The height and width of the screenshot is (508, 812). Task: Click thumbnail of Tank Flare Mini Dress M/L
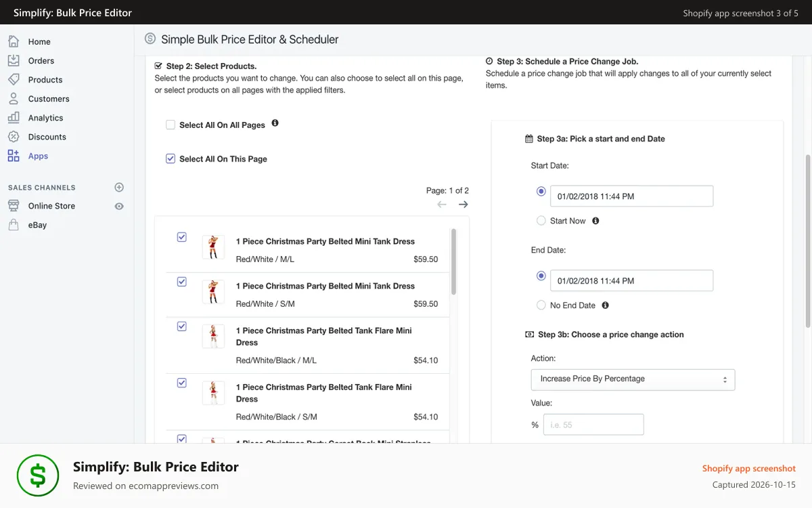[x=213, y=337]
